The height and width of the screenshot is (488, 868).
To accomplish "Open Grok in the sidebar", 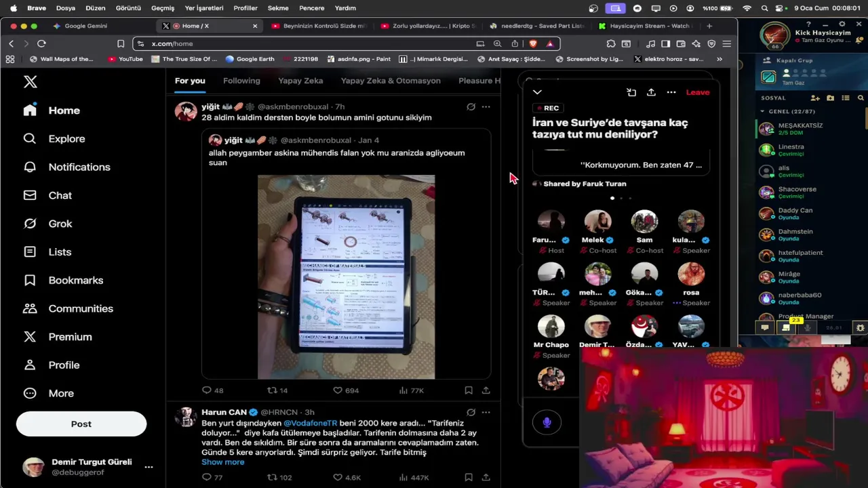I will click(47, 224).
